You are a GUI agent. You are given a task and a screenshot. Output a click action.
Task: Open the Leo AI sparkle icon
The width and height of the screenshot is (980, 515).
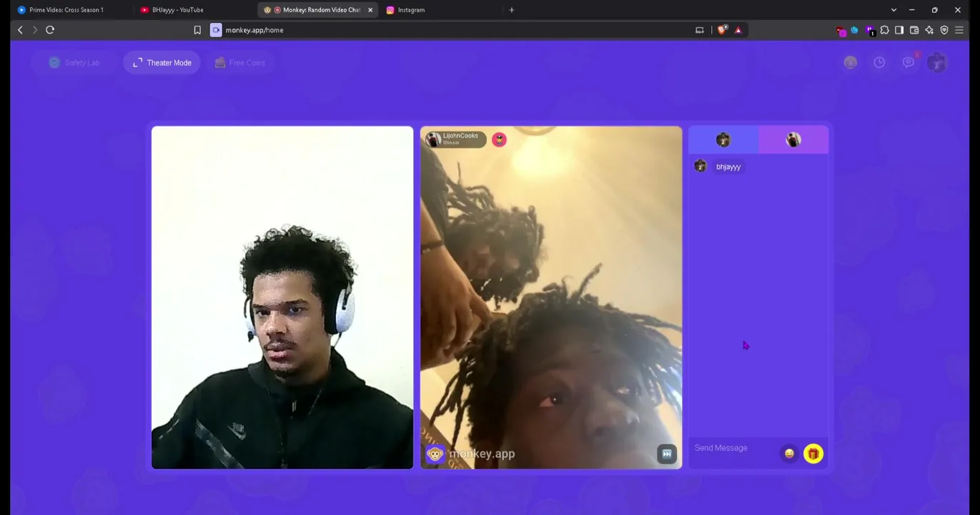point(929,30)
